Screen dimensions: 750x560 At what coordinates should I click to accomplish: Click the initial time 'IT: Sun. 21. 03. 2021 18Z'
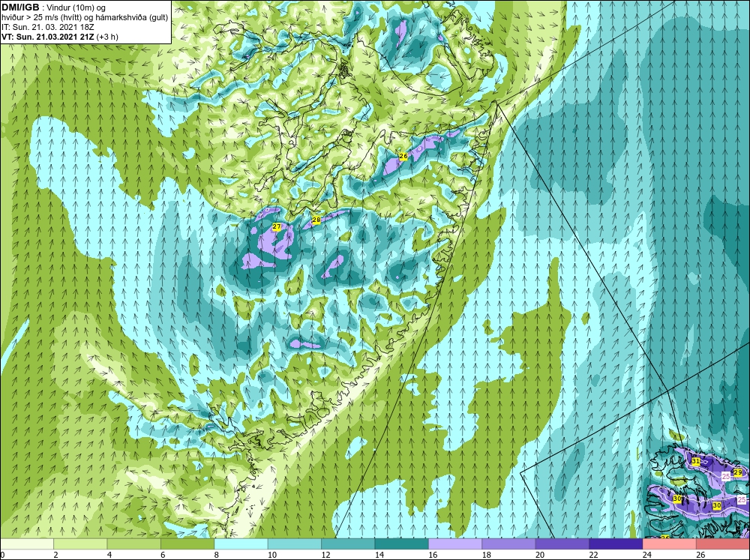pos(48,27)
